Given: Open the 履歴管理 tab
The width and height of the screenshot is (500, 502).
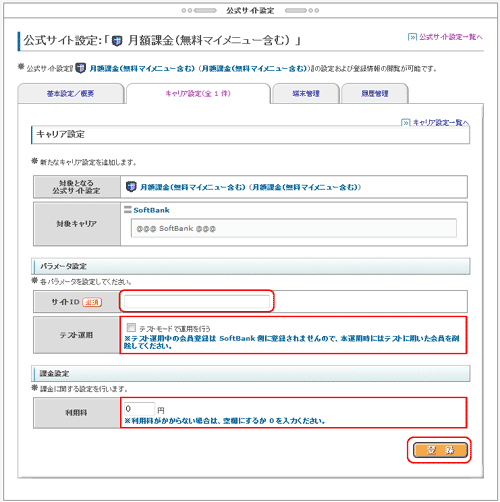Looking at the screenshot, I should click(375, 94).
